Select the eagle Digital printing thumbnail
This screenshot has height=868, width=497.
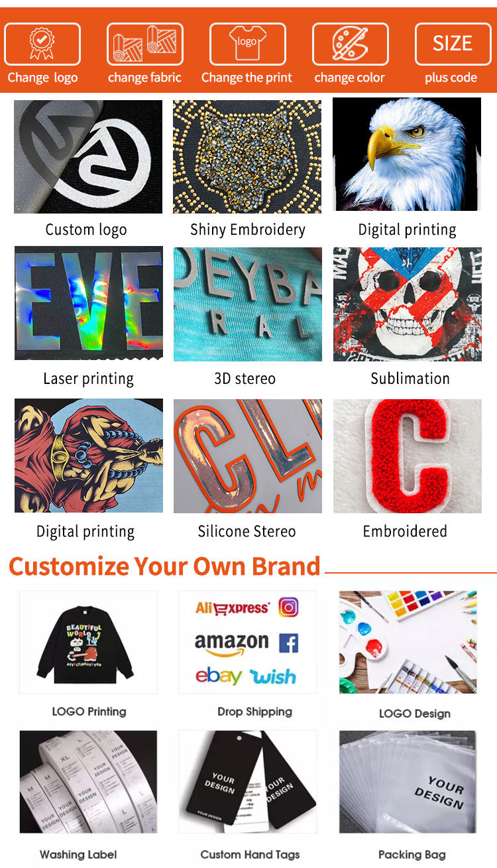click(x=407, y=155)
